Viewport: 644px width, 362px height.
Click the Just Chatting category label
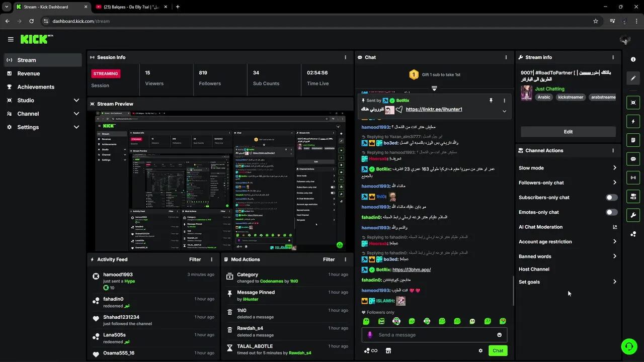(549, 89)
